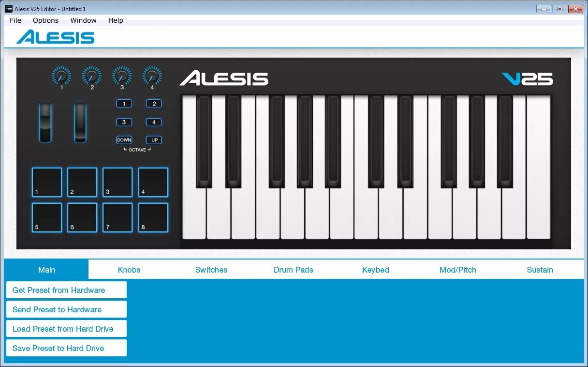Click Send Preset to Hardware
The image size is (588, 367).
click(x=66, y=309)
